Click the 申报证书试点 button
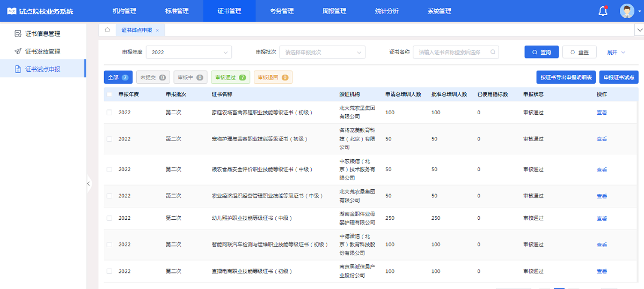This screenshot has width=644, height=289. point(619,78)
